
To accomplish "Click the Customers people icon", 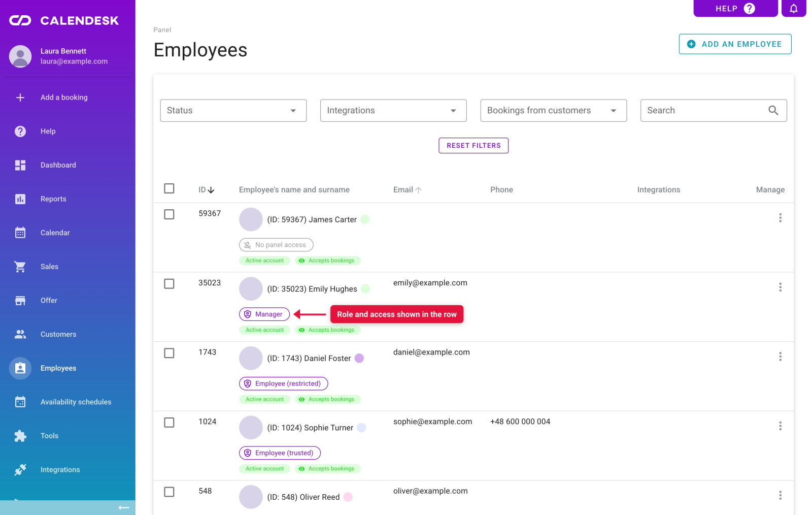I will pos(20,334).
